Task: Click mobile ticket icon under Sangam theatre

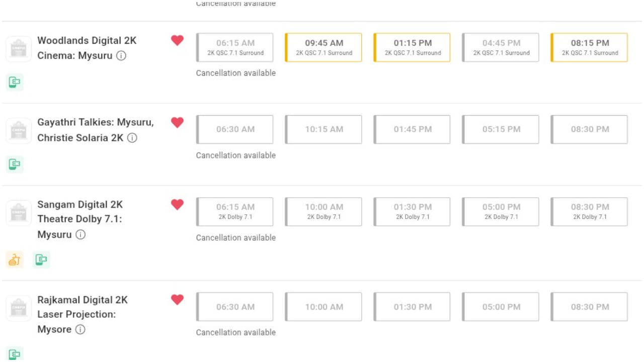Action: (x=41, y=259)
